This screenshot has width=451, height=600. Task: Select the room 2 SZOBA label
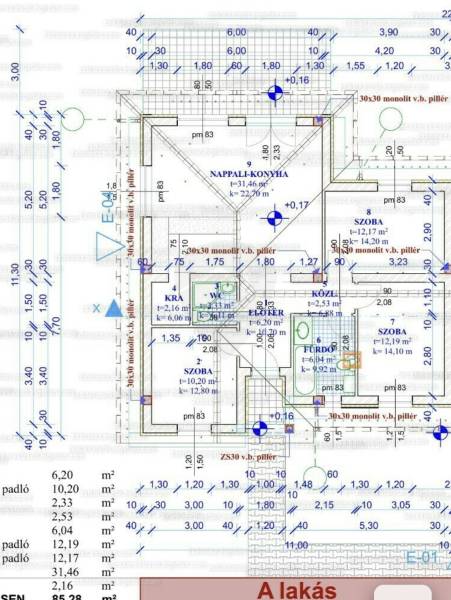coord(198,371)
